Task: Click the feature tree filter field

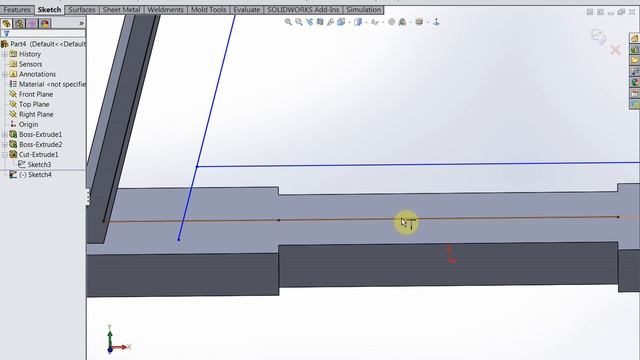Action: click(43, 34)
